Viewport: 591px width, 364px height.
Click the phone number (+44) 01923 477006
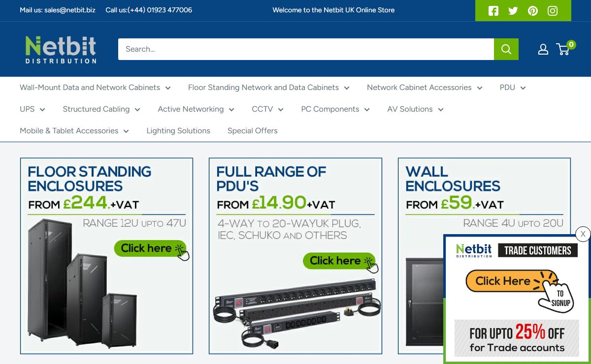point(160,10)
